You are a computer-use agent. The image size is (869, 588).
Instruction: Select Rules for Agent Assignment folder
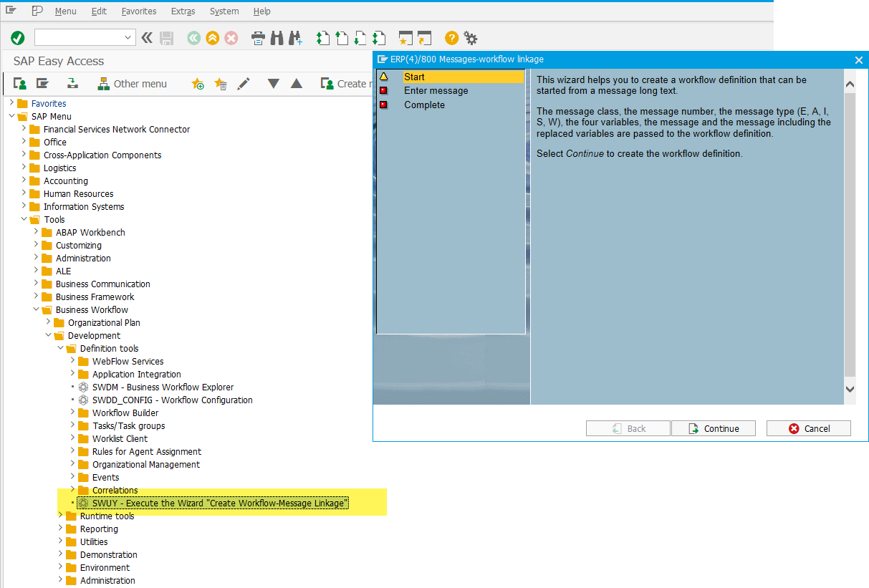click(x=147, y=452)
